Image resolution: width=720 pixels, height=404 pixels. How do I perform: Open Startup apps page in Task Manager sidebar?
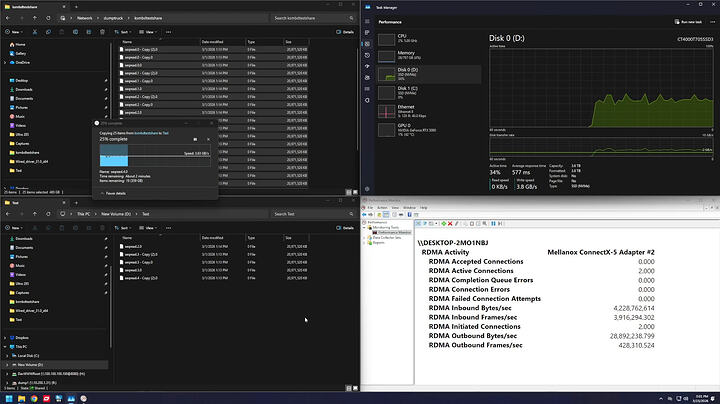click(x=367, y=66)
